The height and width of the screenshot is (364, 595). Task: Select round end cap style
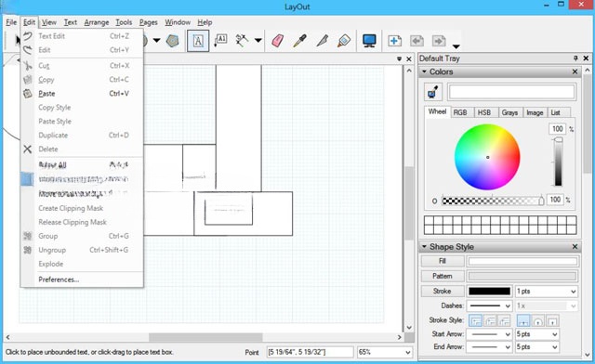pos(537,320)
